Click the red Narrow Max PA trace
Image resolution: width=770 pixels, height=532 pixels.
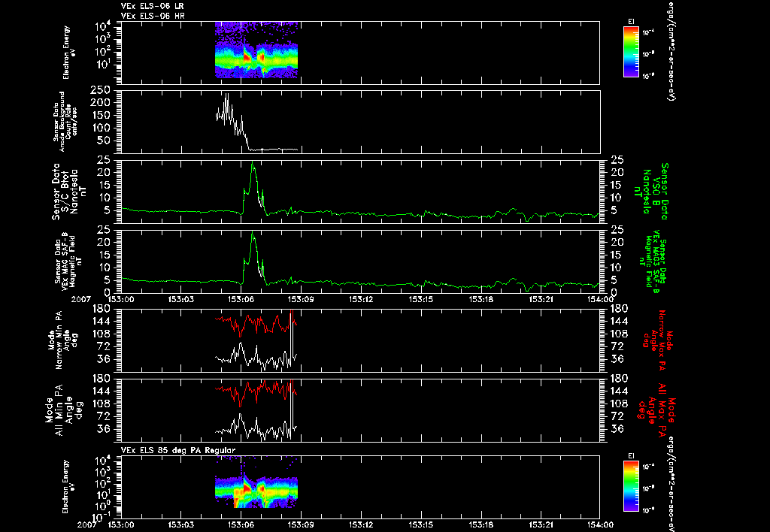click(256, 323)
